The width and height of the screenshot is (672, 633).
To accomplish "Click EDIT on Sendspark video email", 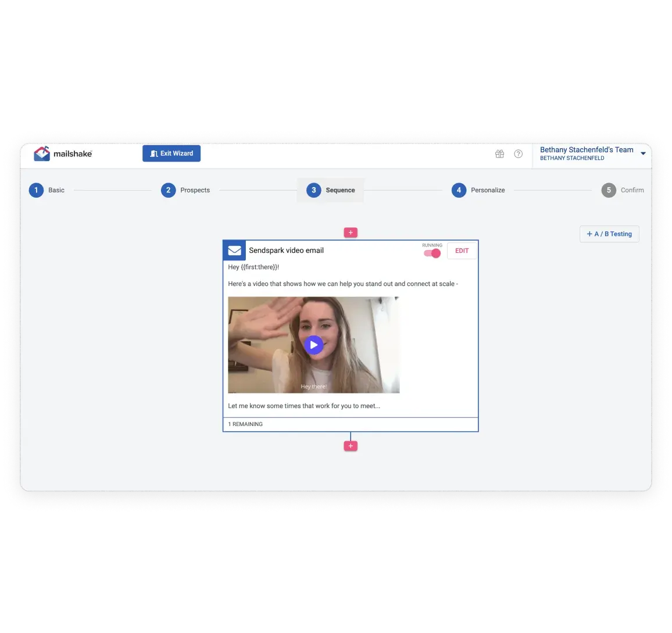I will [x=462, y=251].
